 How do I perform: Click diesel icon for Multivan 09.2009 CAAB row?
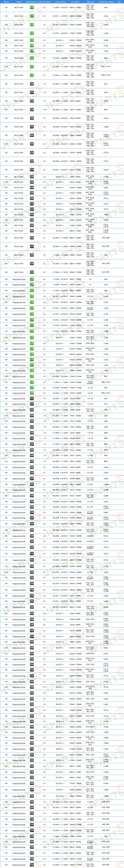pyautogui.click(x=32, y=127)
